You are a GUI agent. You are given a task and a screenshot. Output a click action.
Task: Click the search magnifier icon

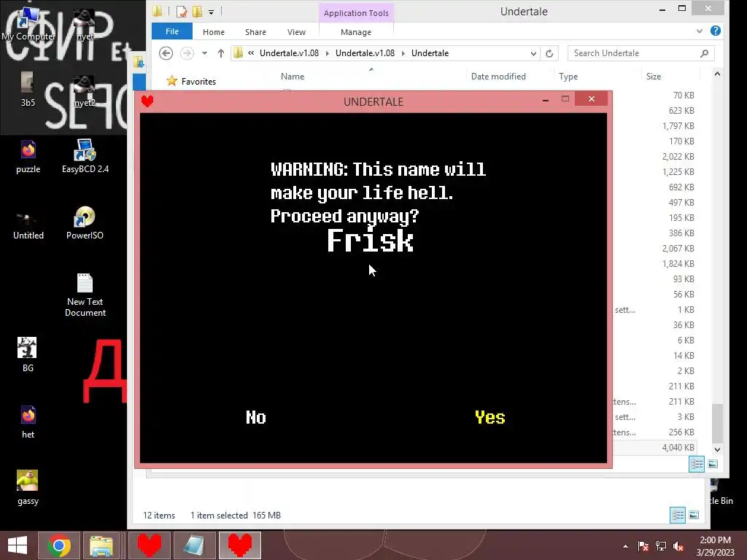[x=705, y=53]
